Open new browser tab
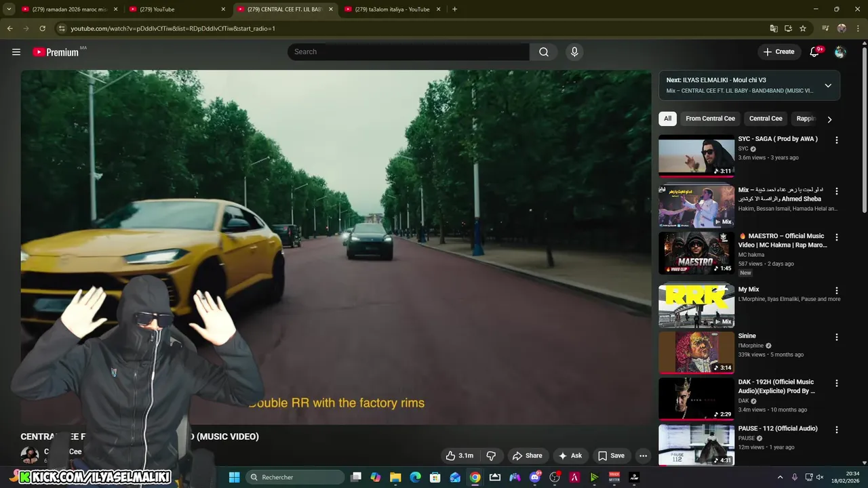 (454, 9)
